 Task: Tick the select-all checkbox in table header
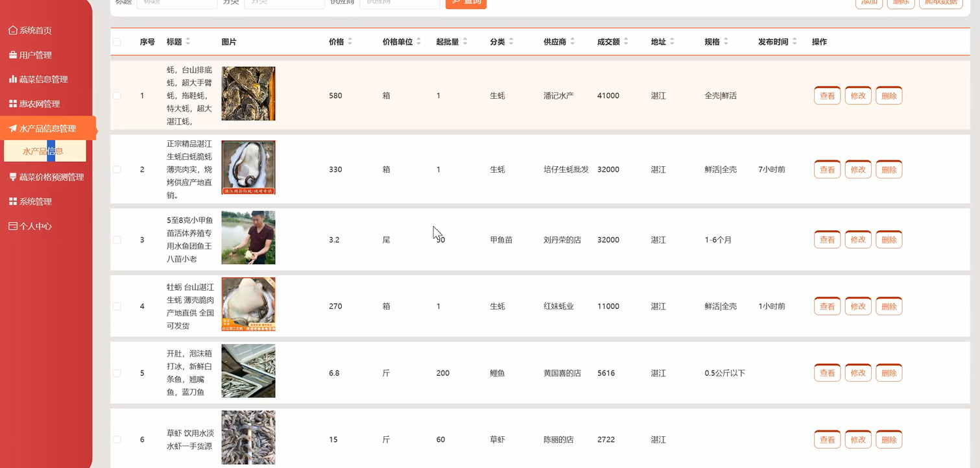coord(117,42)
